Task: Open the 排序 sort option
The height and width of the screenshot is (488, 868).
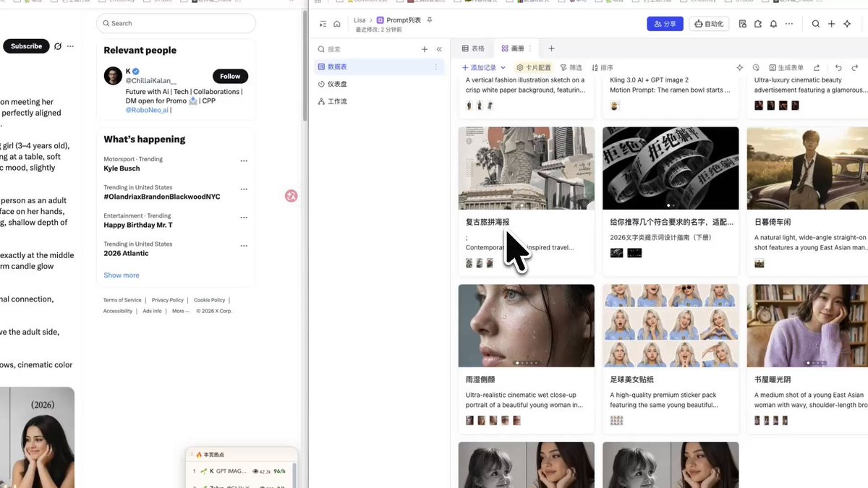Action: click(603, 67)
